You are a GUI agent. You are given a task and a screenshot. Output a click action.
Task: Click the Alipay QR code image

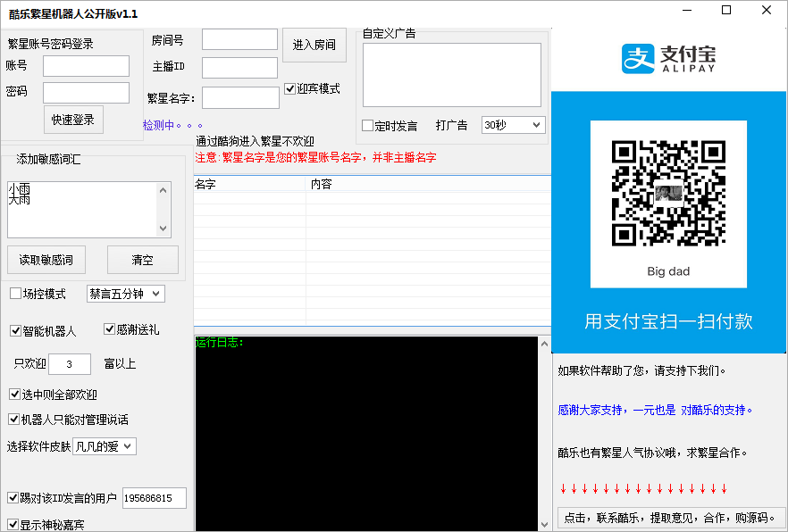[x=667, y=193]
